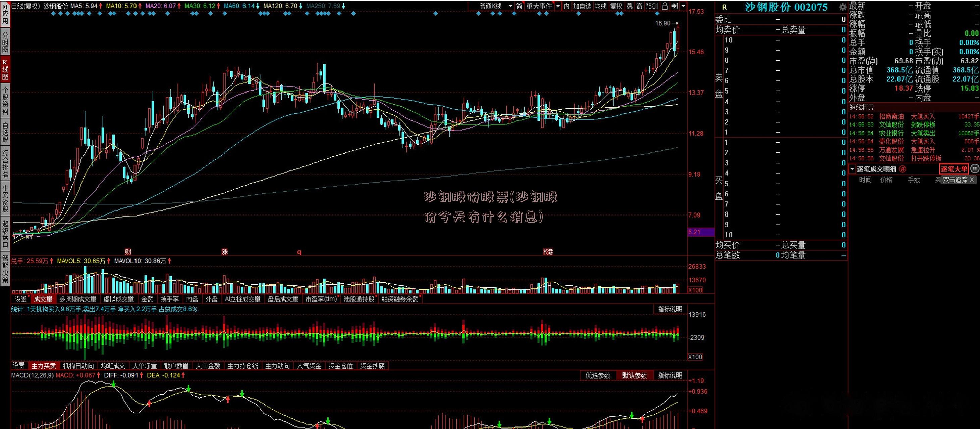Open the last dropdown arrow in chart toolbar
Viewport: 980px width, 429px height.
coord(683,6)
